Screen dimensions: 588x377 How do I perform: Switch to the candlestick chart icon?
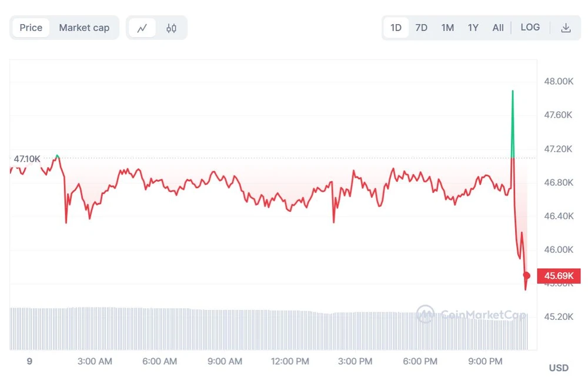[171, 27]
